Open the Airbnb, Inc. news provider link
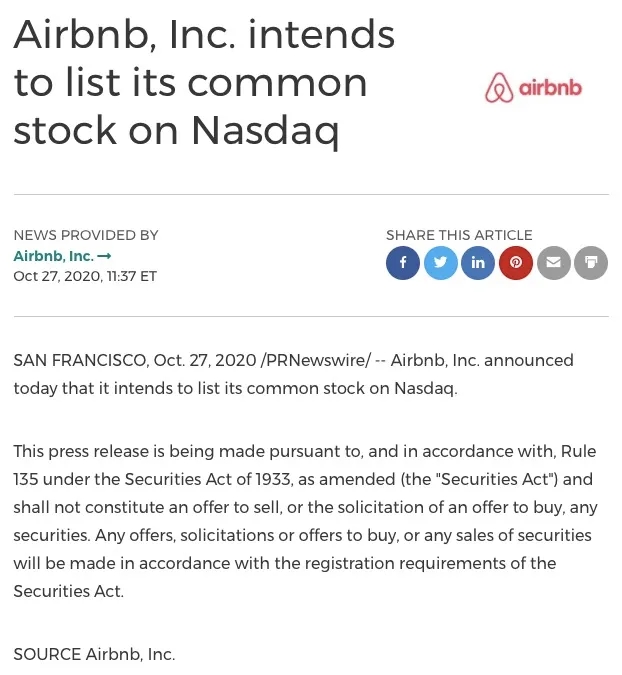Viewport: 622px width, 675px height. pyautogui.click(x=54, y=256)
